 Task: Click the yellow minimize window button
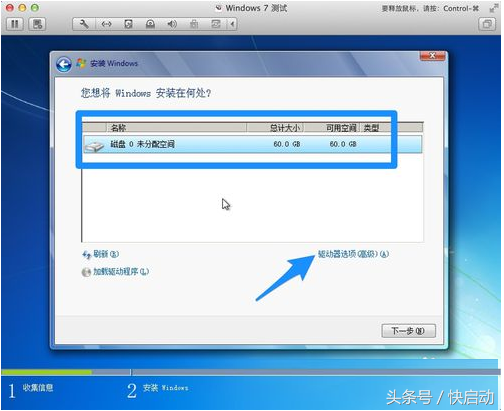point(22,8)
